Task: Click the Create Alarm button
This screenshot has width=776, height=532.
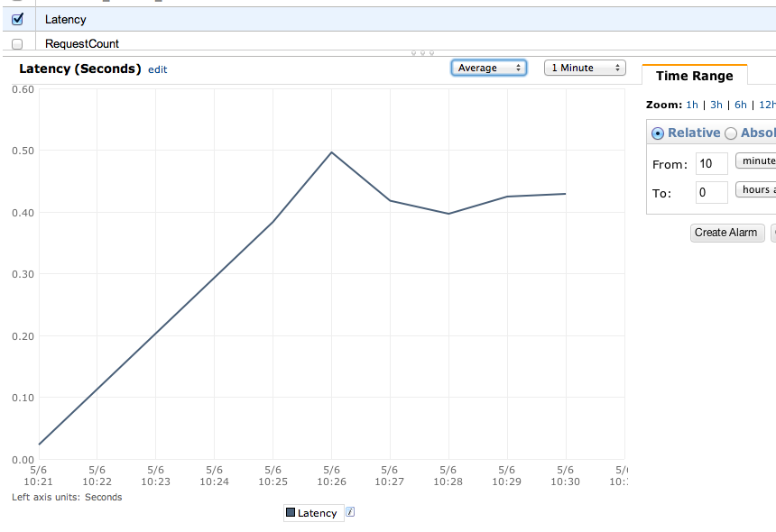Action: 727,233
